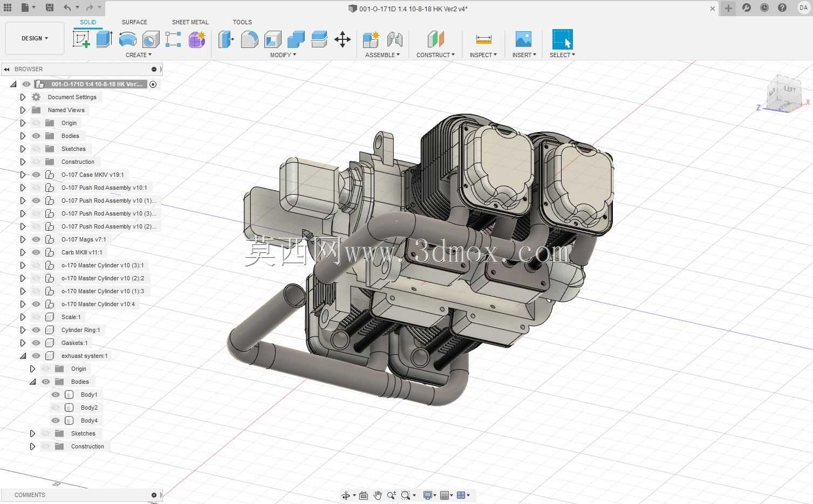This screenshot has height=504, width=813.
Task: Select the Move/Copy tool
Action: 343,39
